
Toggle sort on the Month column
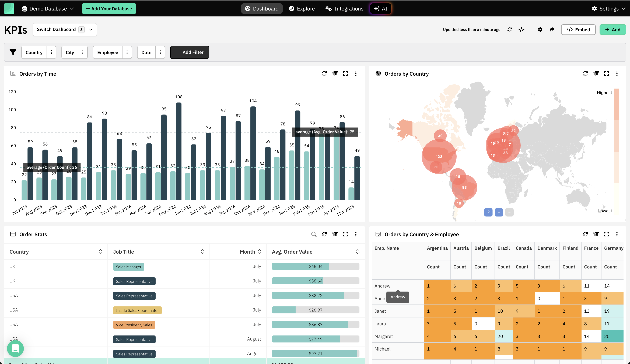coord(259,252)
